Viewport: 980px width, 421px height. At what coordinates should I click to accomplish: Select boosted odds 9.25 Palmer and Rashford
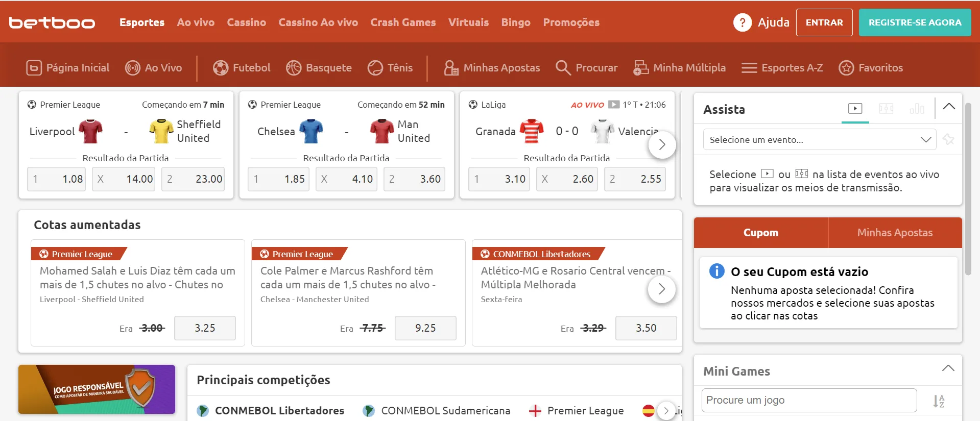[x=425, y=328]
